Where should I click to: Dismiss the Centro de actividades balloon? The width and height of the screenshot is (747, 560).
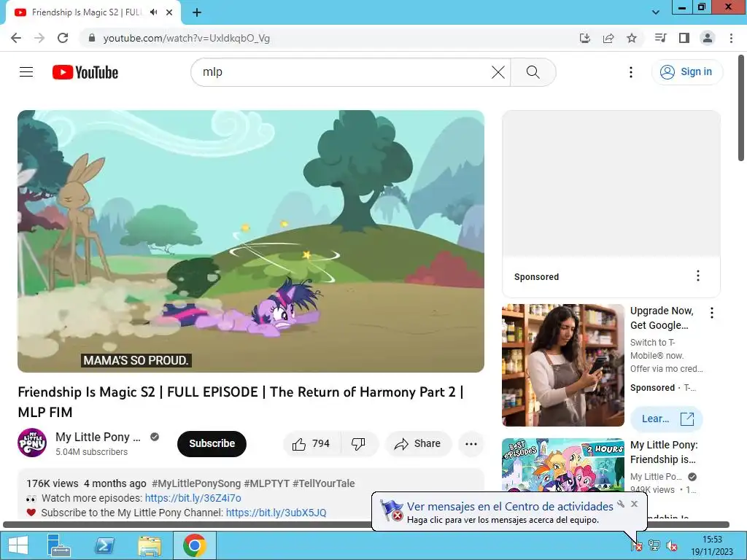(634, 504)
